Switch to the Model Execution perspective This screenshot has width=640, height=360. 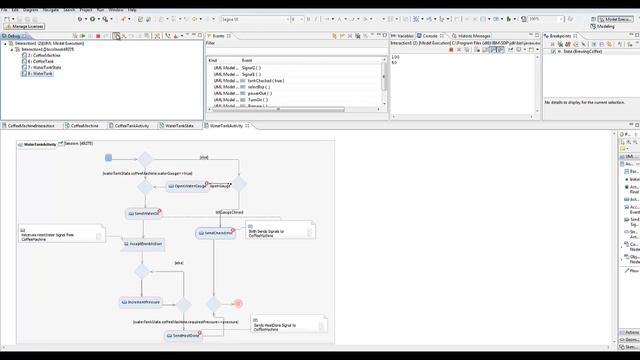[x=616, y=19]
